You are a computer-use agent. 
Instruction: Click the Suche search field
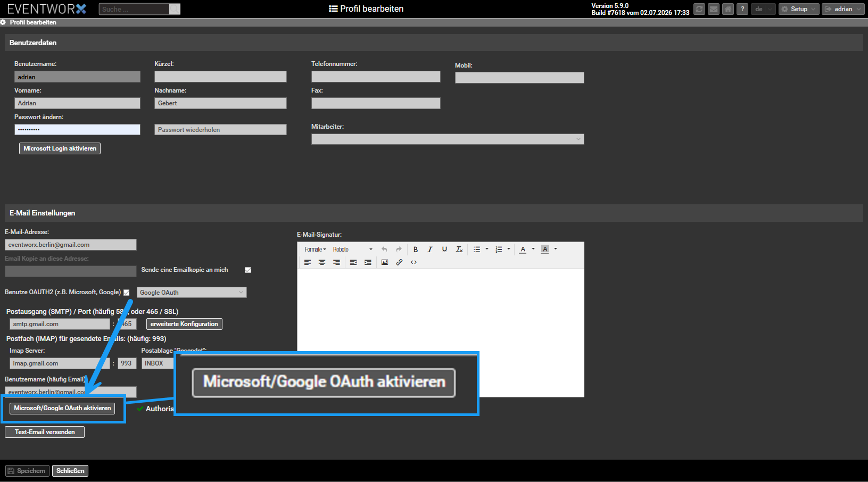134,9
